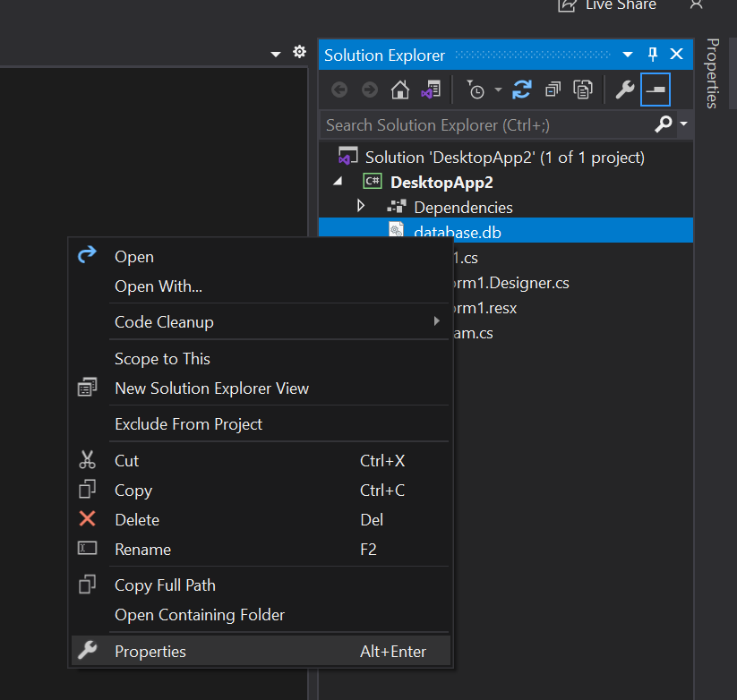The image size is (737, 700).
Task: Open Properties from context menu
Action: tap(261, 651)
